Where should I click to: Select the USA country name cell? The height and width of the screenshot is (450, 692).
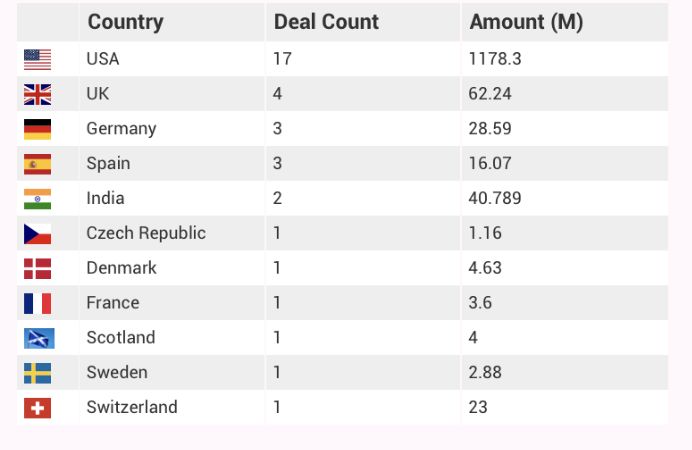103,59
